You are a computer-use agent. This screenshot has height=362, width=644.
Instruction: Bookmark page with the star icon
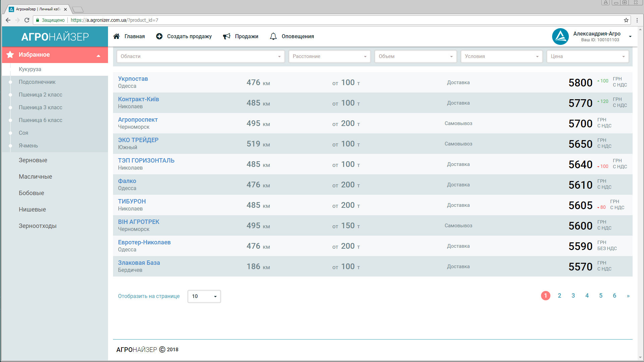pyautogui.click(x=626, y=20)
